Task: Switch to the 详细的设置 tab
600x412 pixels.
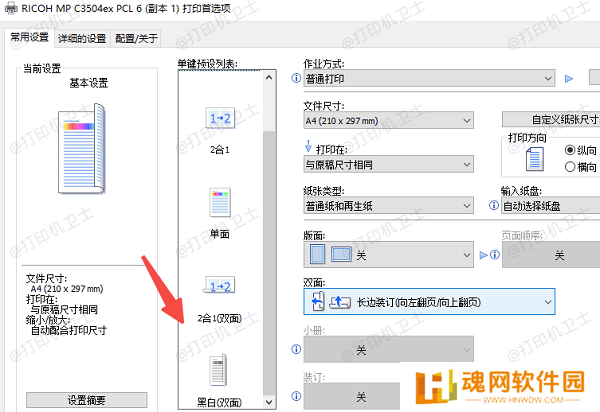Action: pyautogui.click(x=82, y=39)
